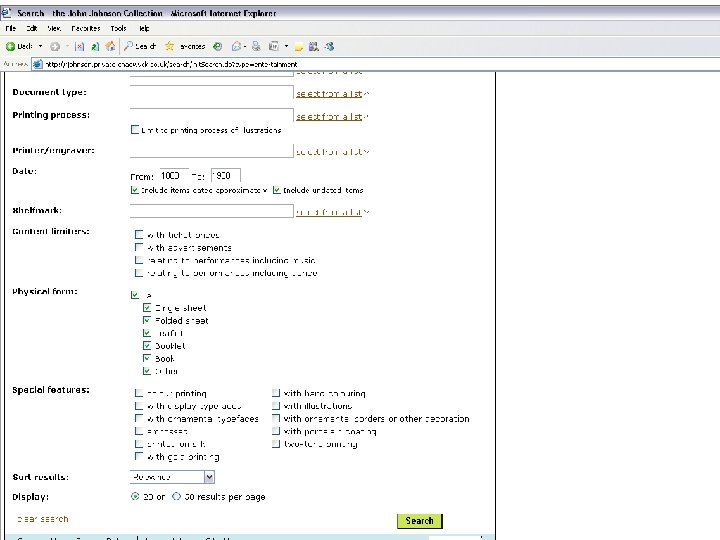Uncheck the Booklet checkbox

(x=147, y=345)
